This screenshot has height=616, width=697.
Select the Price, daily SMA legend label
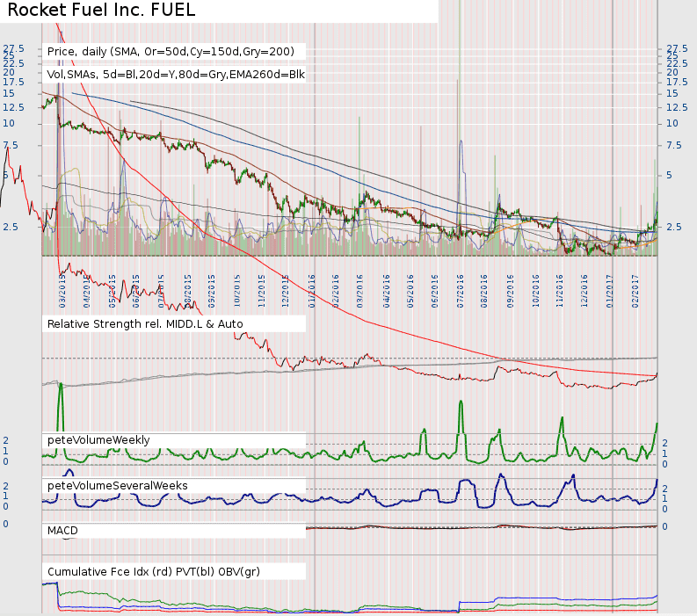pyautogui.click(x=171, y=52)
